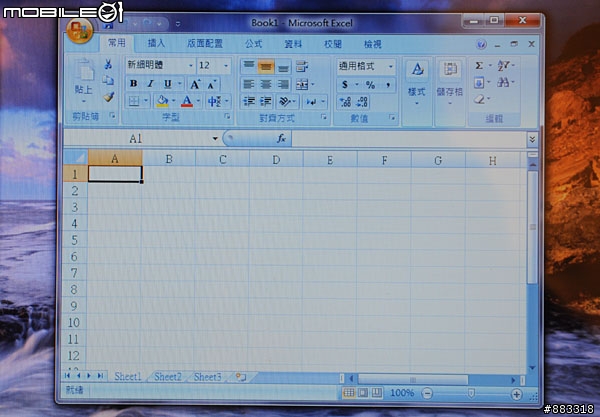Click the Increase Font Size icon
Viewport: 600px width, 417px height.
[x=195, y=84]
